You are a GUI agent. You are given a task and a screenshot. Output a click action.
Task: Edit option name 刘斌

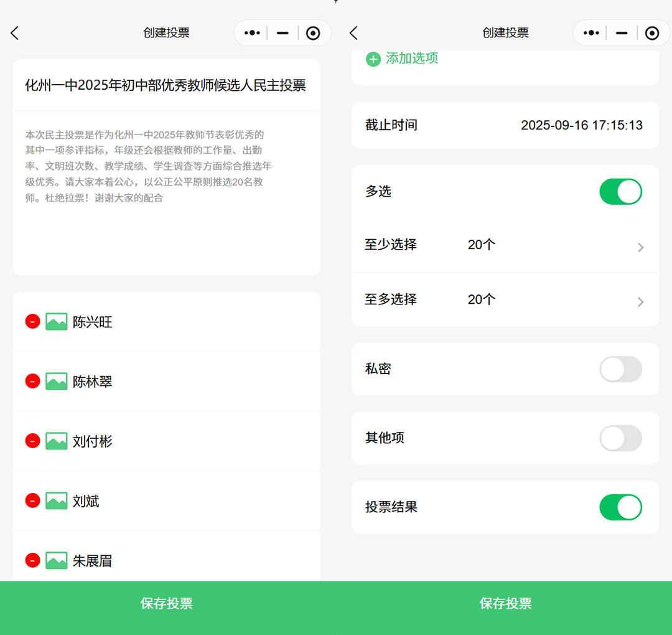pyautogui.click(x=86, y=501)
